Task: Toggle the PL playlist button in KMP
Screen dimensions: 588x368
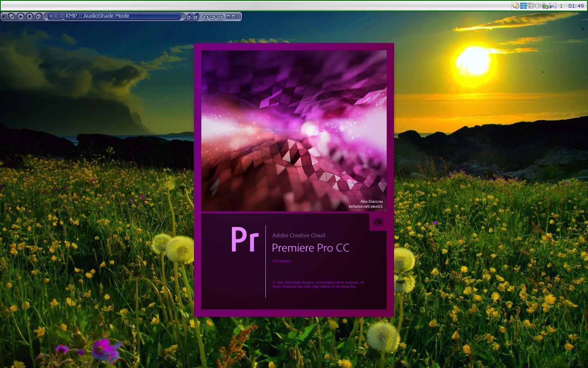Action: [213, 17]
